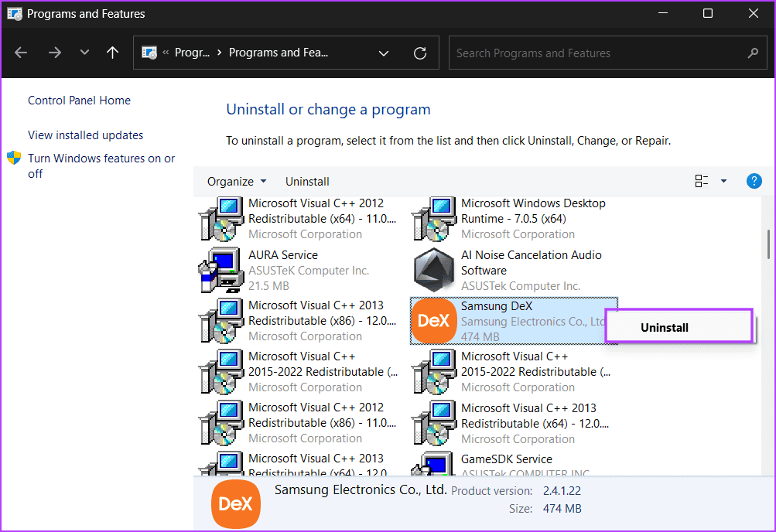The image size is (776, 532).
Task: Select 'Programs and Fea...' breadcrumb segment
Action: pyautogui.click(x=278, y=53)
